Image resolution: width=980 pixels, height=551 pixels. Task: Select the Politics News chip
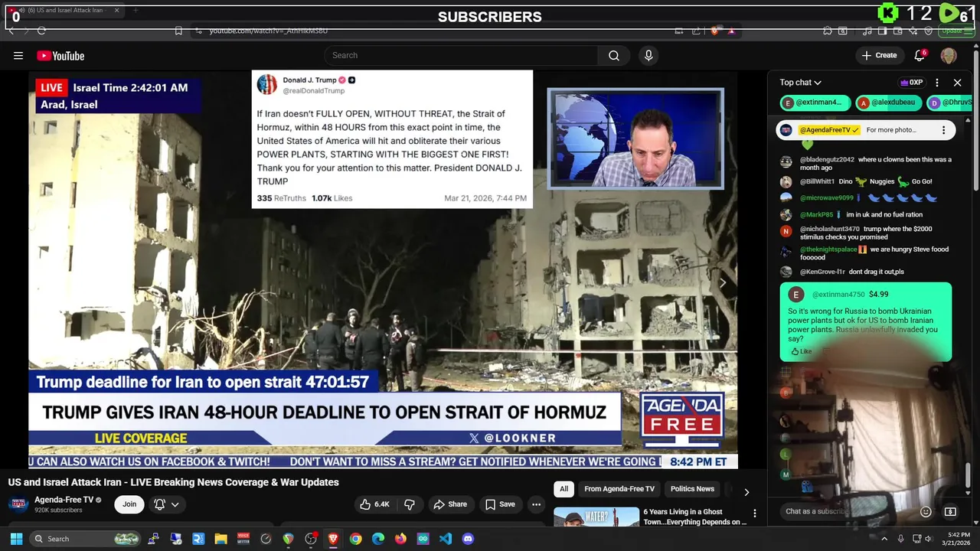(692, 489)
